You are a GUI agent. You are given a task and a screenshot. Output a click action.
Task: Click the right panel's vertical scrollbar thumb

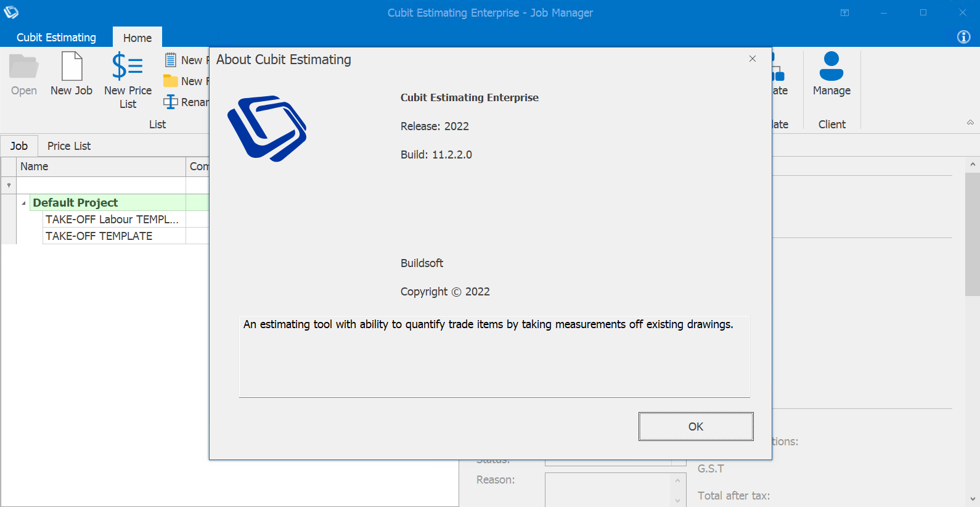coord(973,234)
